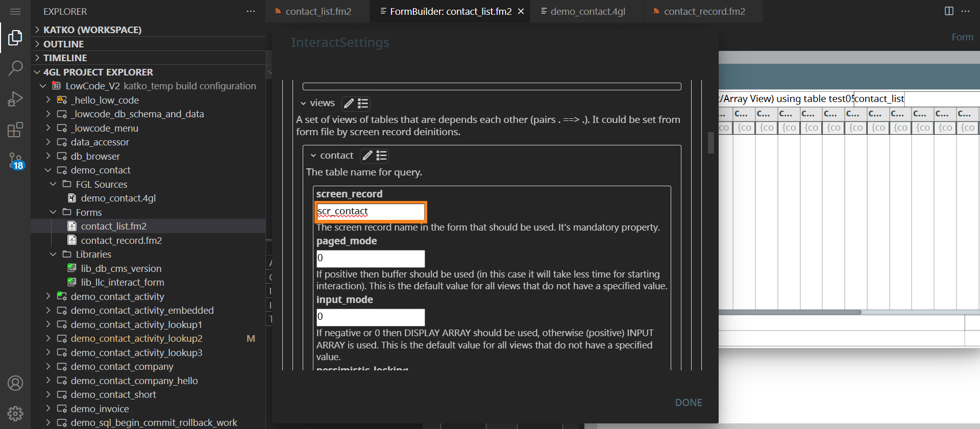This screenshot has width=980, height=429.
Task: Open the Search view icon
Action: (x=15, y=68)
